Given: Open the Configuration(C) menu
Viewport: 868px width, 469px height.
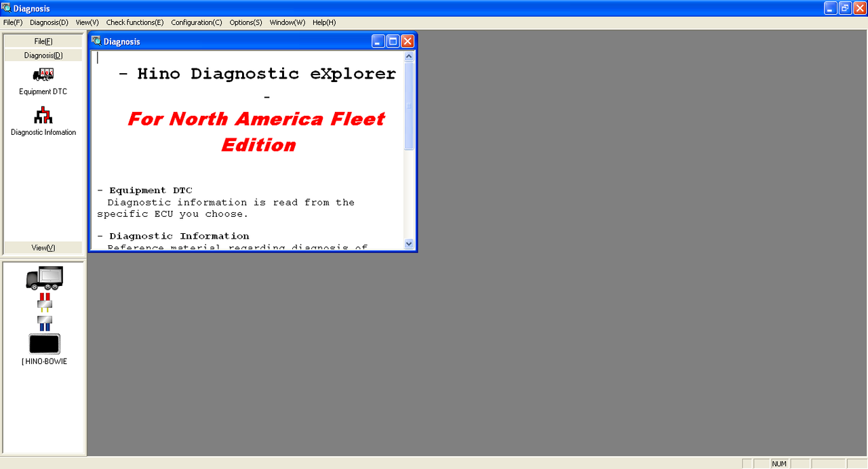Looking at the screenshot, I should [x=197, y=22].
